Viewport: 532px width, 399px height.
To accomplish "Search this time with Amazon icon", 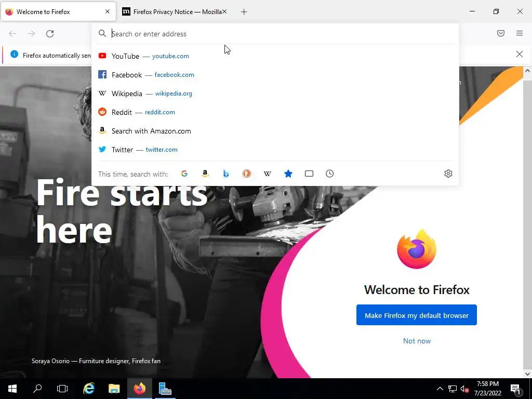I will [205, 174].
